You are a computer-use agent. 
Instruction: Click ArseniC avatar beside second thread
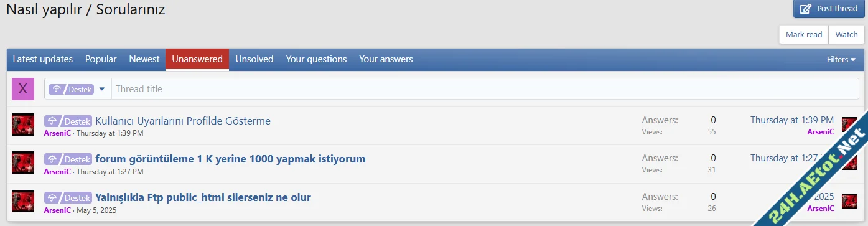[23, 162]
